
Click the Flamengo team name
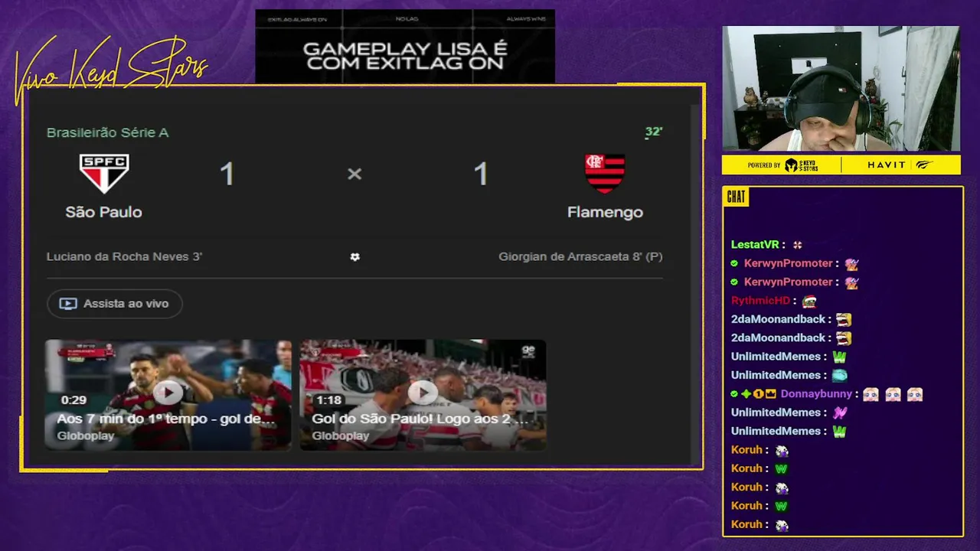(x=605, y=212)
